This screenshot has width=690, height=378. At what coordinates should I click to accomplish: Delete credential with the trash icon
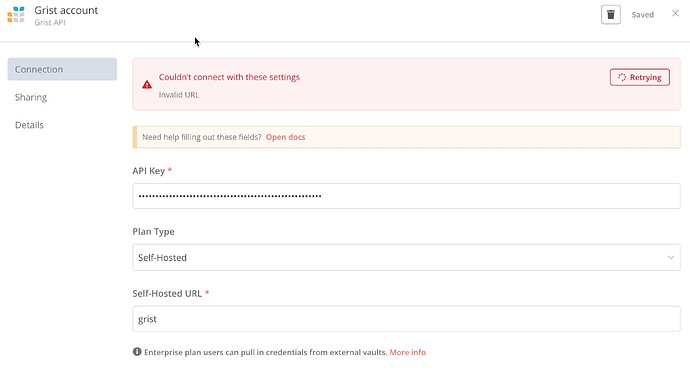[611, 15]
